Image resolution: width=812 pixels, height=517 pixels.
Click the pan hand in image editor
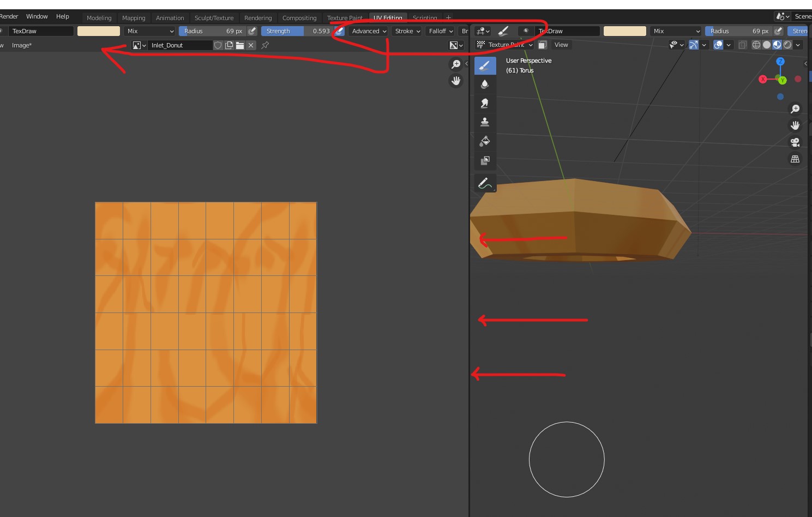point(456,81)
